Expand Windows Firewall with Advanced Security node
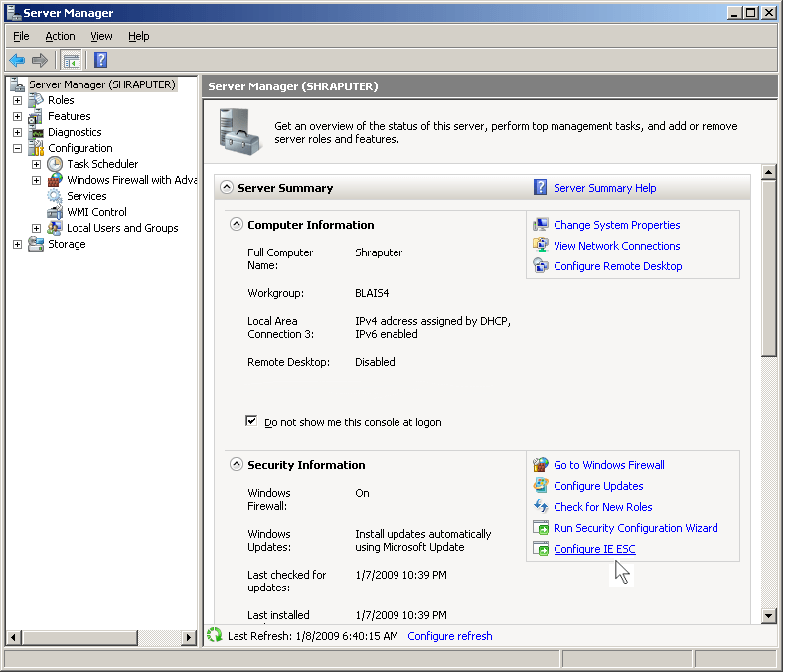The image size is (795, 672). tap(36, 181)
